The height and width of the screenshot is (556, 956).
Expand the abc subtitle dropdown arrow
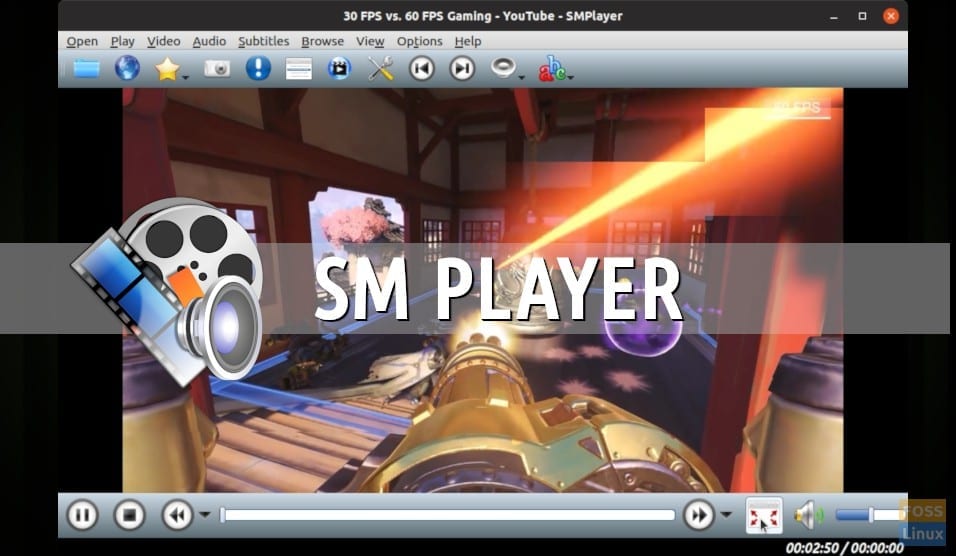571,77
